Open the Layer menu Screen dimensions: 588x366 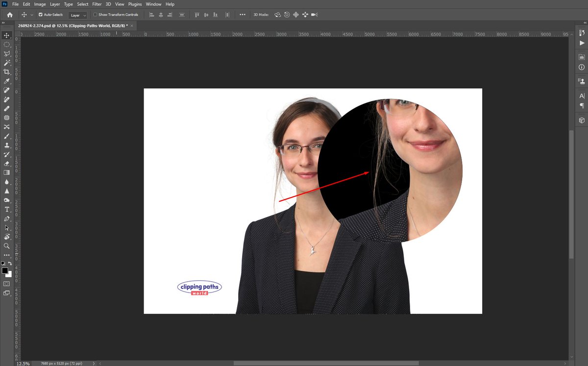pyautogui.click(x=55, y=4)
